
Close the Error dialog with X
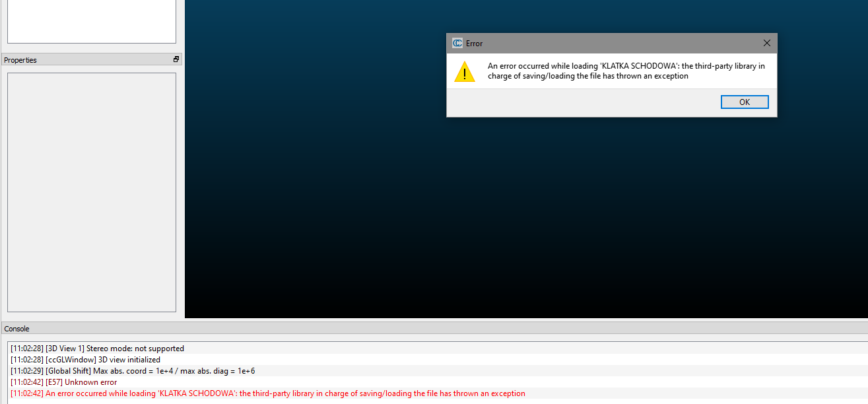(766, 43)
